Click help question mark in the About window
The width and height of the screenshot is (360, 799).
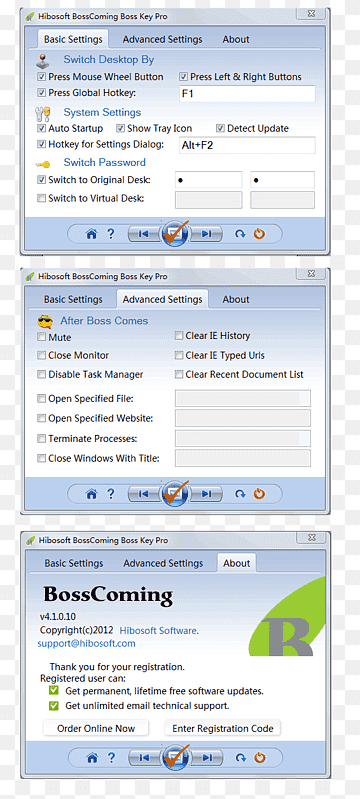pos(111,758)
